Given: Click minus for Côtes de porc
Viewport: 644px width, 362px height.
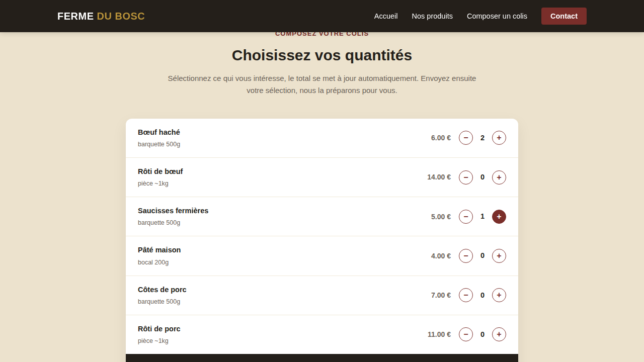Looking at the screenshot, I should pyautogui.click(x=466, y=295).
